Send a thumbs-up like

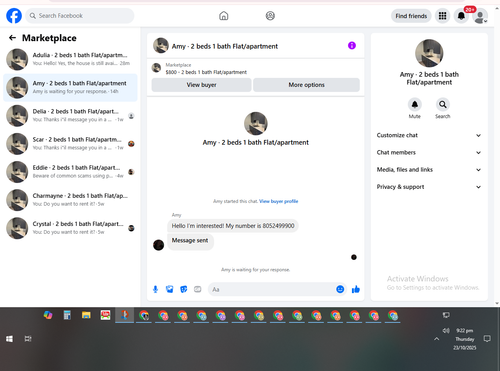tap(356, 289)
